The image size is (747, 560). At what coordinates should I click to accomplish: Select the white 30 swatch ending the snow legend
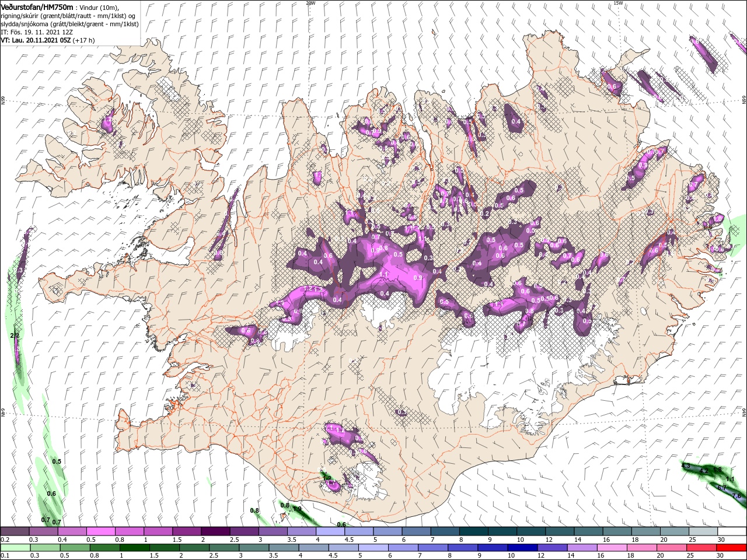(x=731, y=531)
